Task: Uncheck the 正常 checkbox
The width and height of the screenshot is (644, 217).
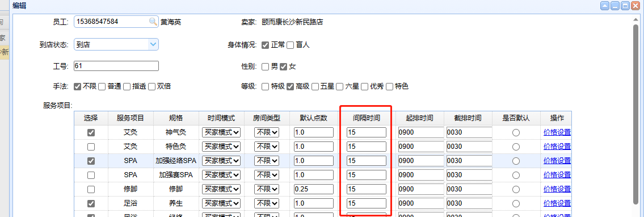Action: tap(266, 45)
